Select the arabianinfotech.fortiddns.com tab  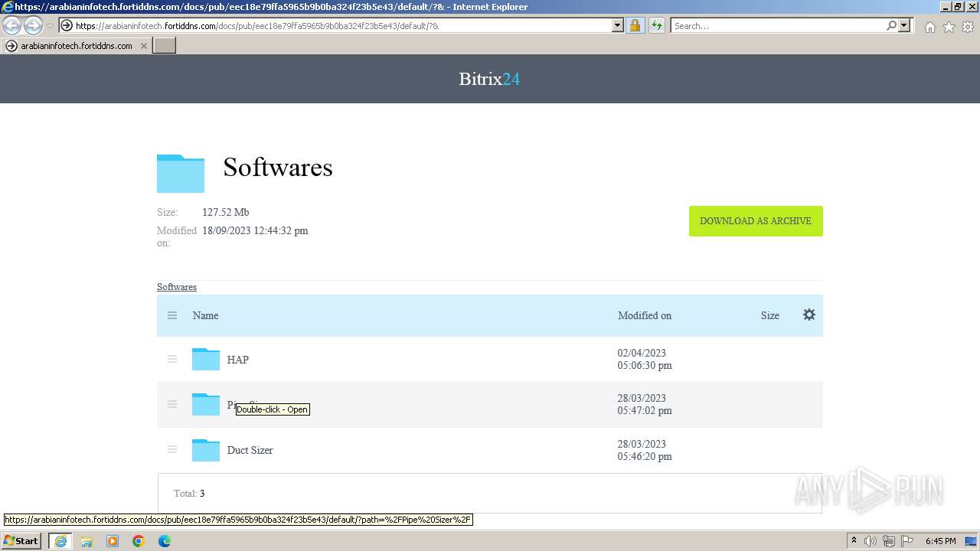tap(76, 46)
